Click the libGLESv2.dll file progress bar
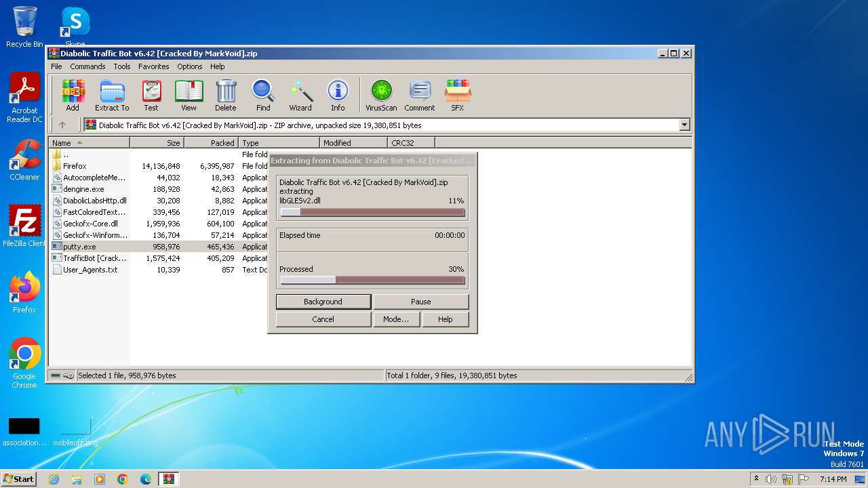868x488 pixels. [372, 212]
